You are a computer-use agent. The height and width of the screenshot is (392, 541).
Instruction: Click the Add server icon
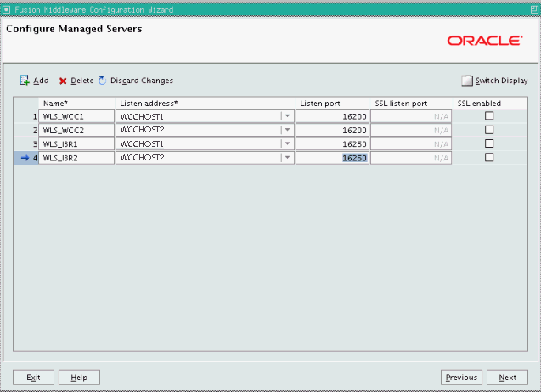click(25, 81)
